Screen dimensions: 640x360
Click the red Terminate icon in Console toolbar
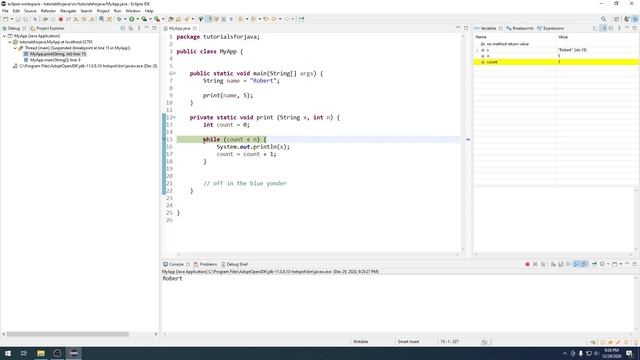(527, 264)
